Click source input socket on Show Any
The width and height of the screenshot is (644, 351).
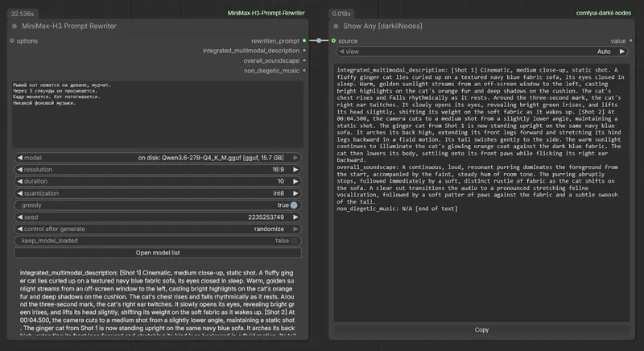pyautogui.click(x=333, y=40)
